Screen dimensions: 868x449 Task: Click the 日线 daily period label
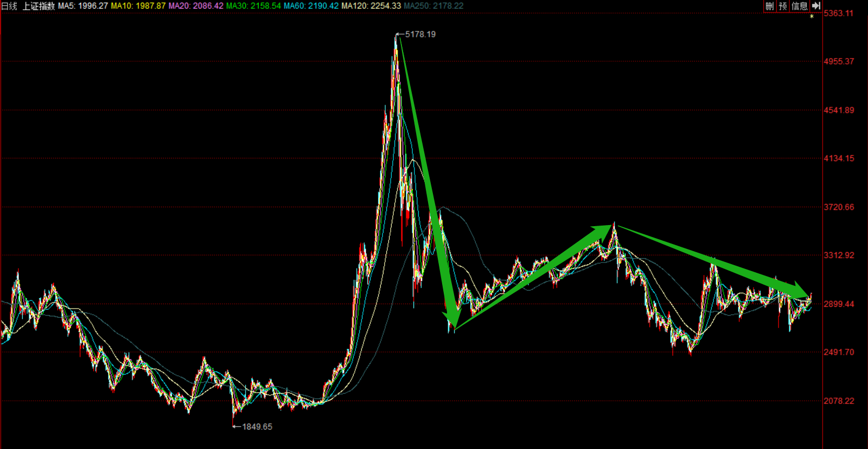[x=9, y=6]
